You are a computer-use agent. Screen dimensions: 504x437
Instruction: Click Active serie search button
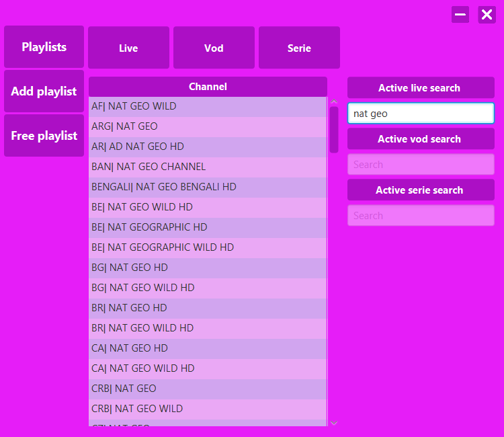[421, 190]
